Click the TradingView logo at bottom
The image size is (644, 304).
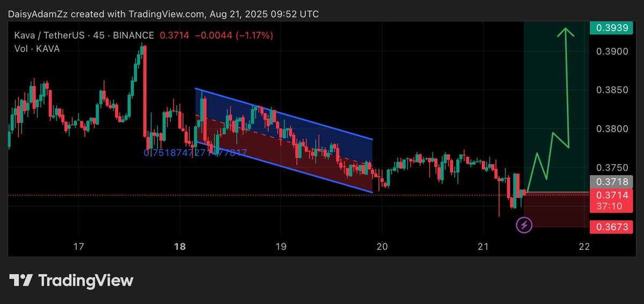[71, 280]
